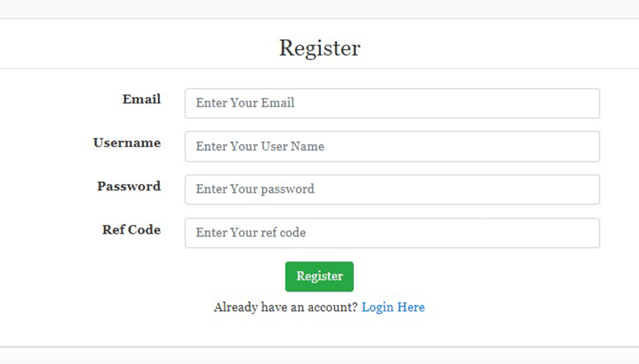Image resolution: width=639 pixels, height=364 pixels.
Task: Select the Ref Code input box
Action: (x=392, y=233)
